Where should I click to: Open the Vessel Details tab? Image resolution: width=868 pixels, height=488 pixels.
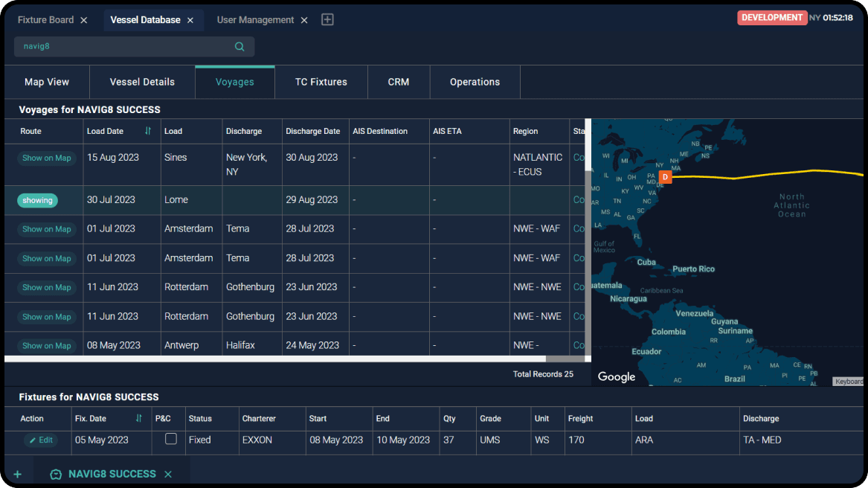[x=142, y=82]
